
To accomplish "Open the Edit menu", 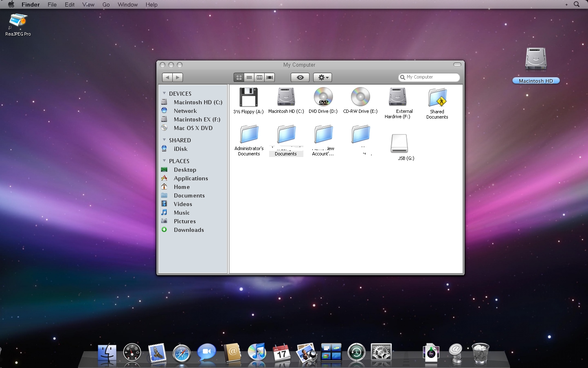I will tap(69, 4).
